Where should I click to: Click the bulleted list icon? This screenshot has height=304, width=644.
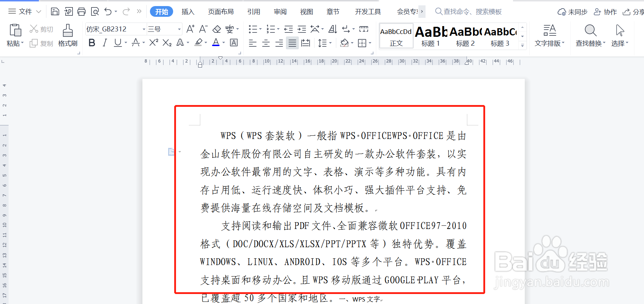point(253,29)
